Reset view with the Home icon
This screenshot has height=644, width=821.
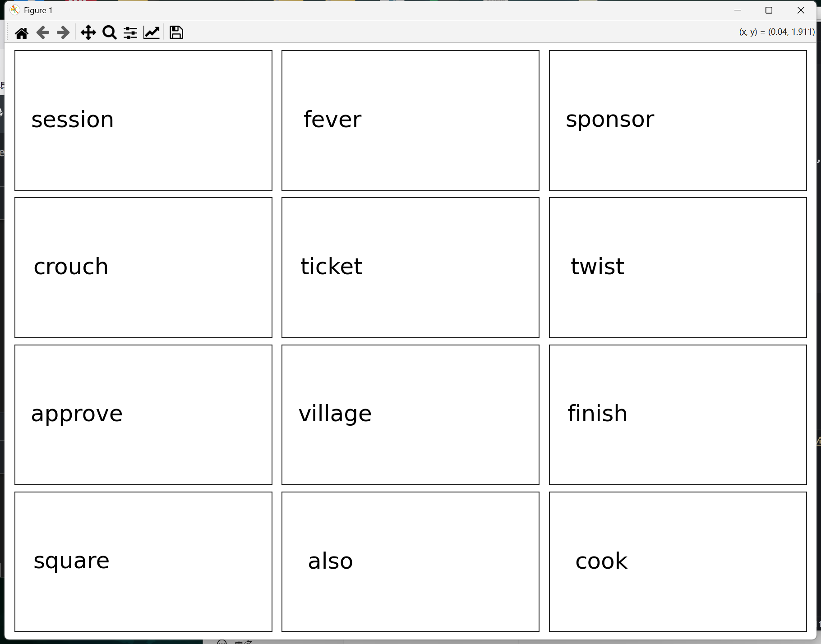pyautogui.click(x=21, y=32)
